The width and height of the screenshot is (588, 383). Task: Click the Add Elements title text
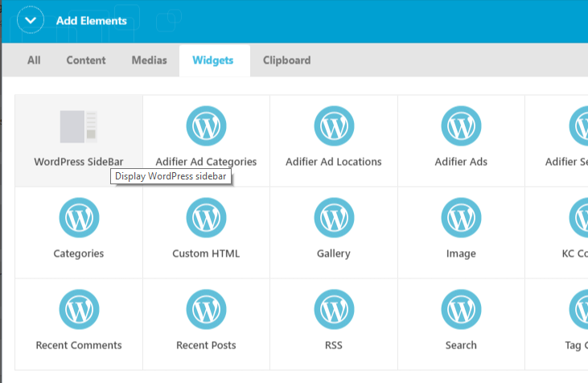92,21
